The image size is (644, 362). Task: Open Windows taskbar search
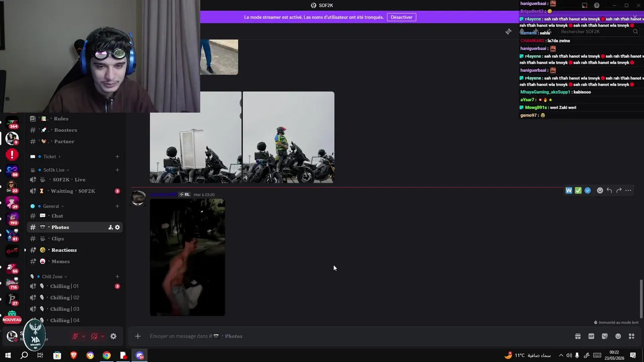(x=24, y=355)
